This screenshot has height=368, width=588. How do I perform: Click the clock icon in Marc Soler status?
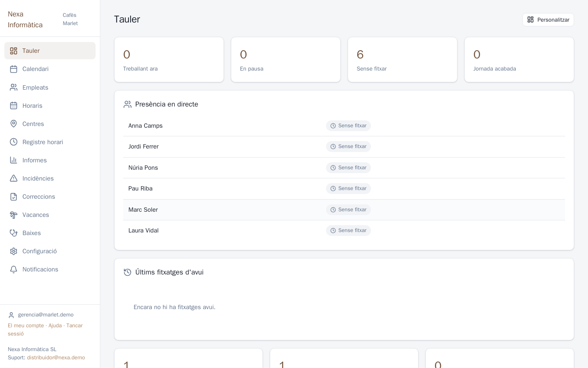(333, 210)
